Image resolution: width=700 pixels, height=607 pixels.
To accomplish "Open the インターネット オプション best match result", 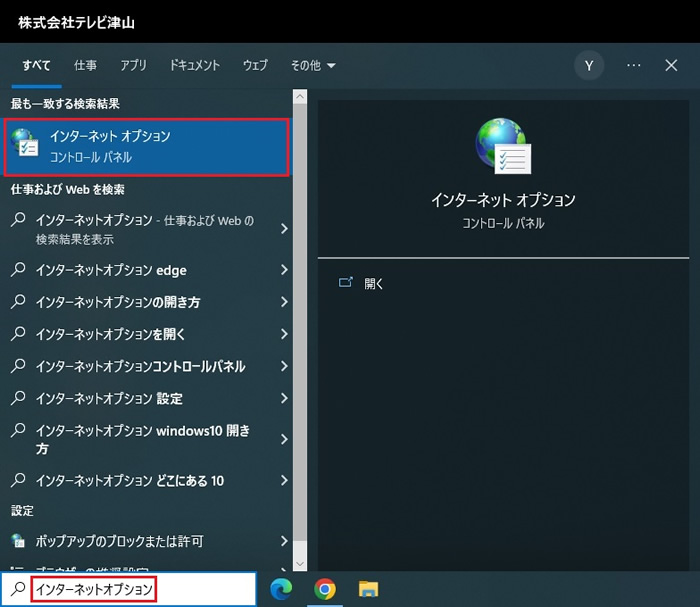I will point(146,147).
